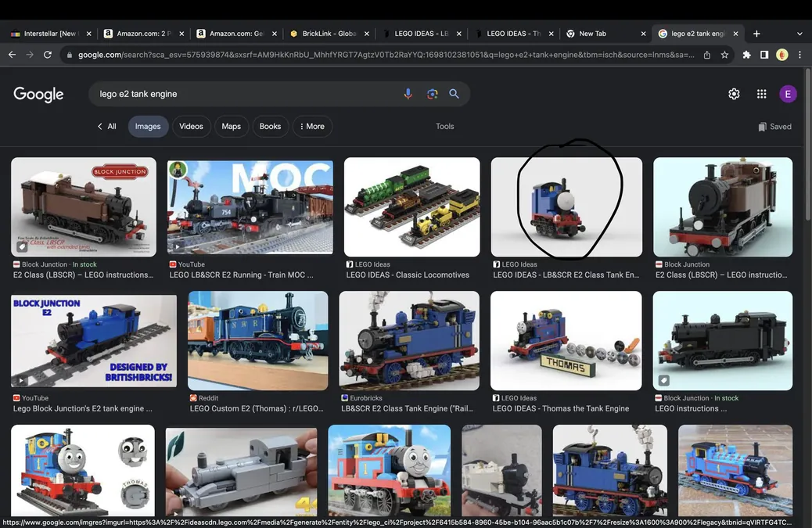The height and width of the screenshot is (528, 812).
Task: Click the search magnifier icon
Action: [x=454, y=94]
